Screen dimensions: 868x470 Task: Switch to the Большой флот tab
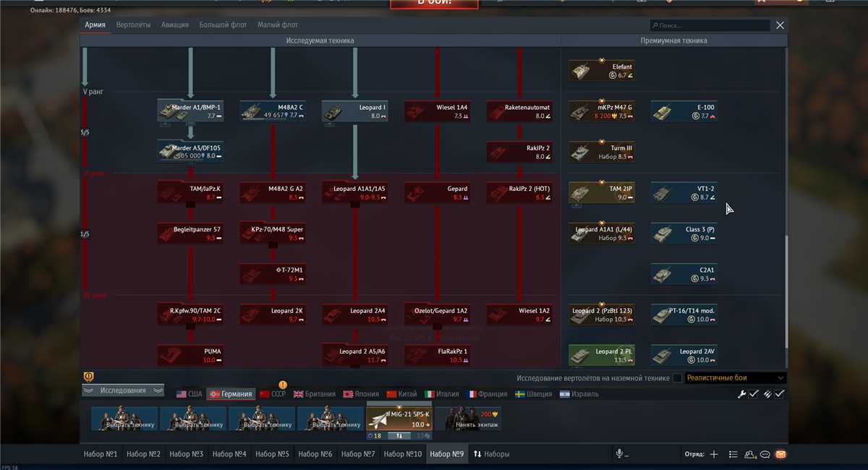(x=223, y=25)
